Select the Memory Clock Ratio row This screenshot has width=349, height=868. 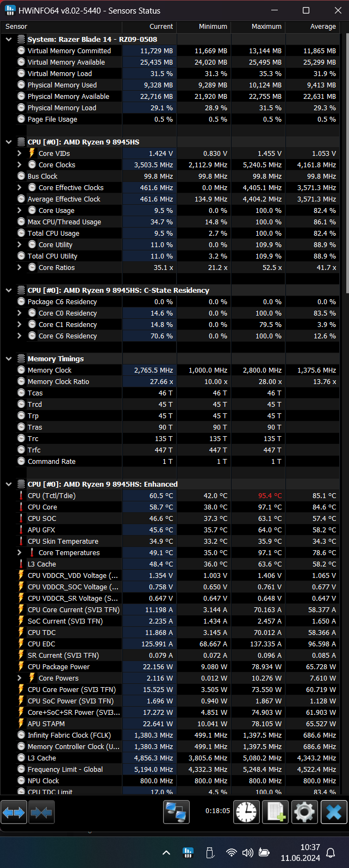coord(170,381)
